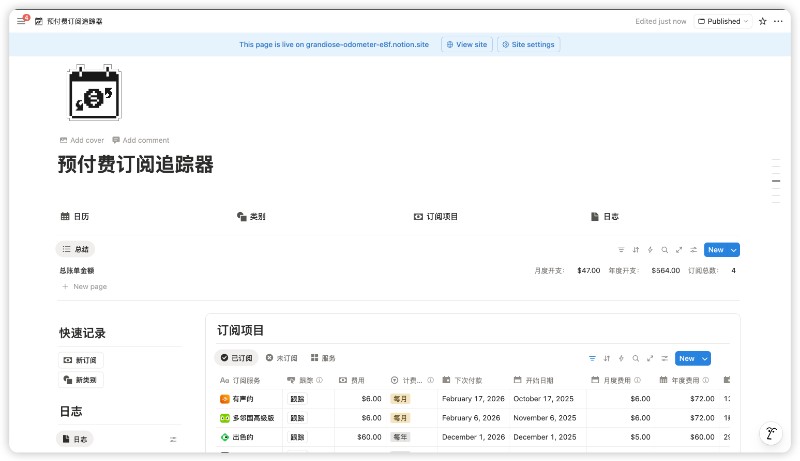Viewport: 800px width, 461px height.
Task: Open automations lightning icon in 总结 view
Action: (650, 250)
